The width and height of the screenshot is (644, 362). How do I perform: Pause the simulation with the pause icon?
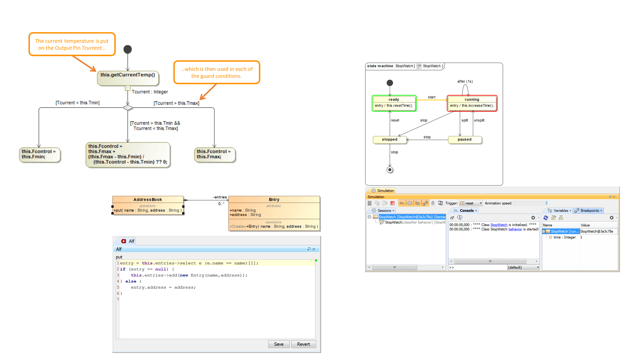[x=369, y=203]
